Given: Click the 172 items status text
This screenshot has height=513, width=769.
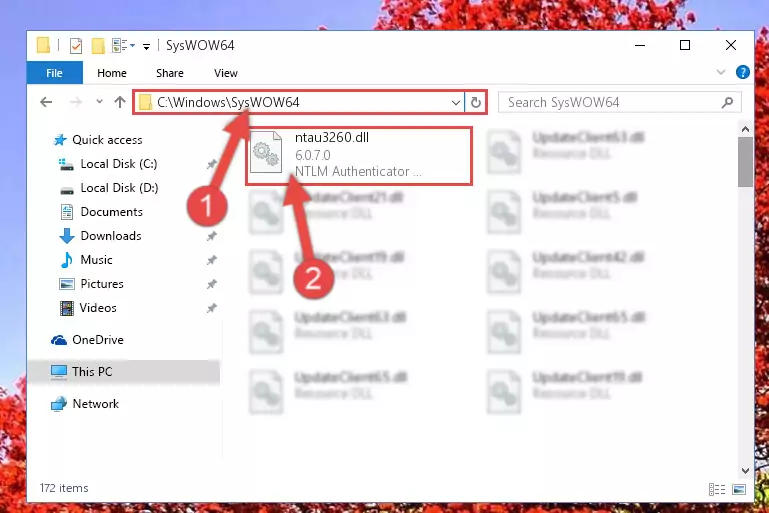Looking at the screenshot, I should tap(64, 488).
